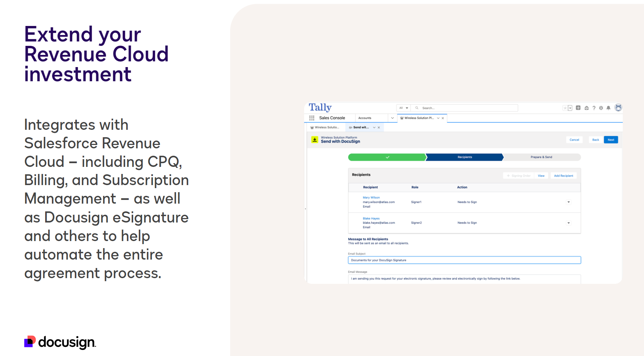Open the All search scope dropdown
This screenshot has height=356, width=644.
click(x=403, y=108)
